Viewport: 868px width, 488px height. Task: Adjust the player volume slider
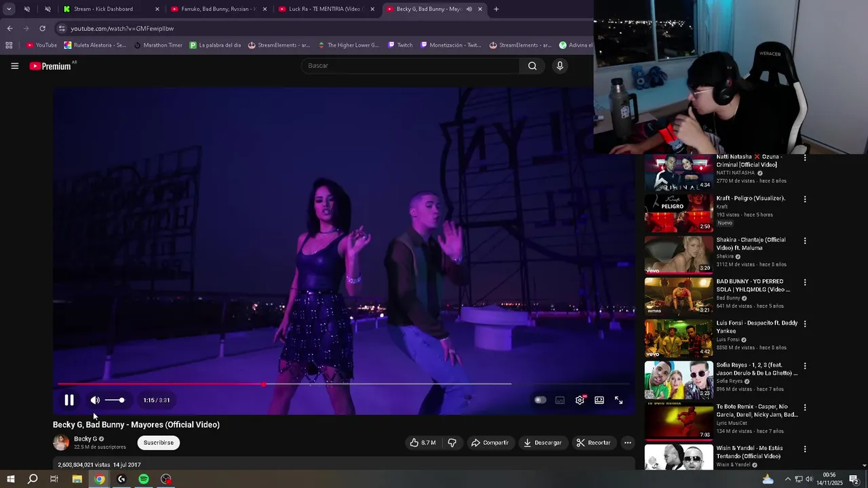(115, 400)
